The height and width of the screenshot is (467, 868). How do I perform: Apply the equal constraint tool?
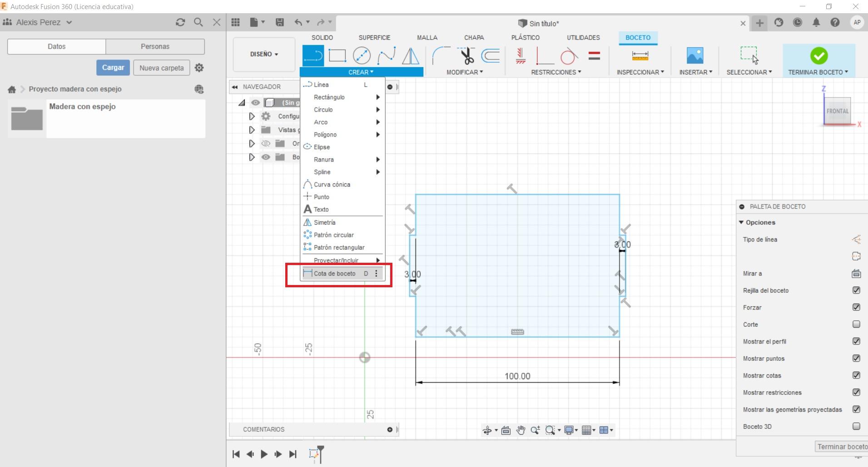coord(594,56)
